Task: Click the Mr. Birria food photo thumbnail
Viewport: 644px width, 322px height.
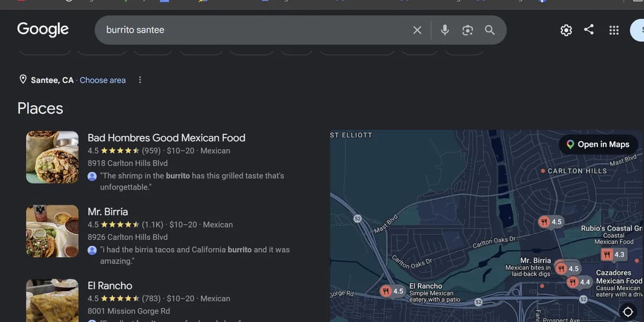Action: coord(52,231)
